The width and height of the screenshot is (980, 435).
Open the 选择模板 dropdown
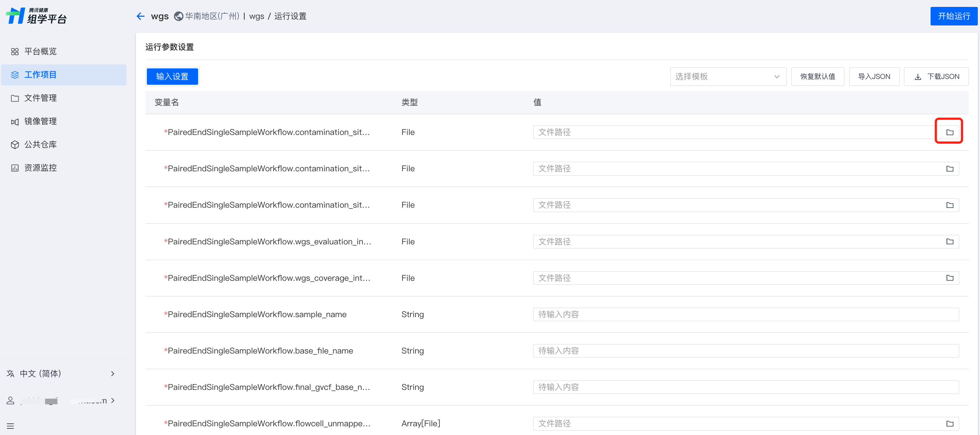[728, 76]
